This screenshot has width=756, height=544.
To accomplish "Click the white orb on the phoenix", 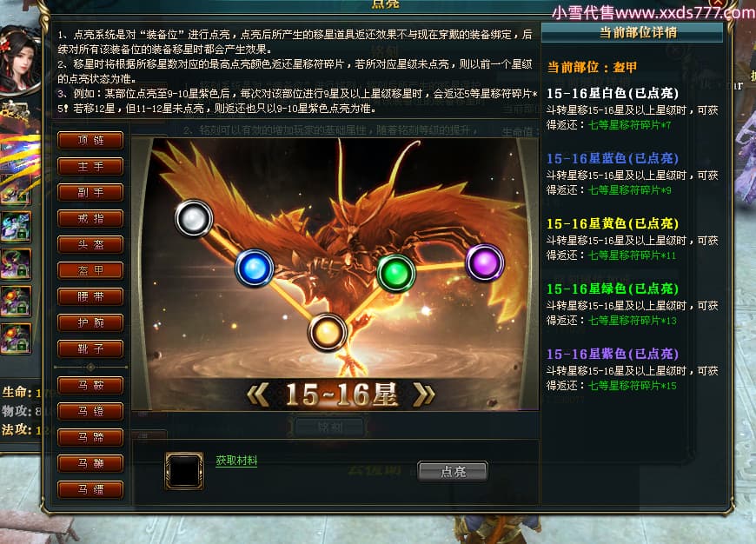I will tap(193, 218).
